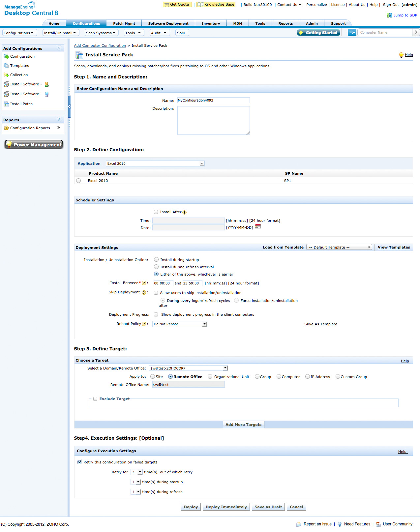Select Install during startup option
Screen dimensions: 420x532
click(156, 259)
